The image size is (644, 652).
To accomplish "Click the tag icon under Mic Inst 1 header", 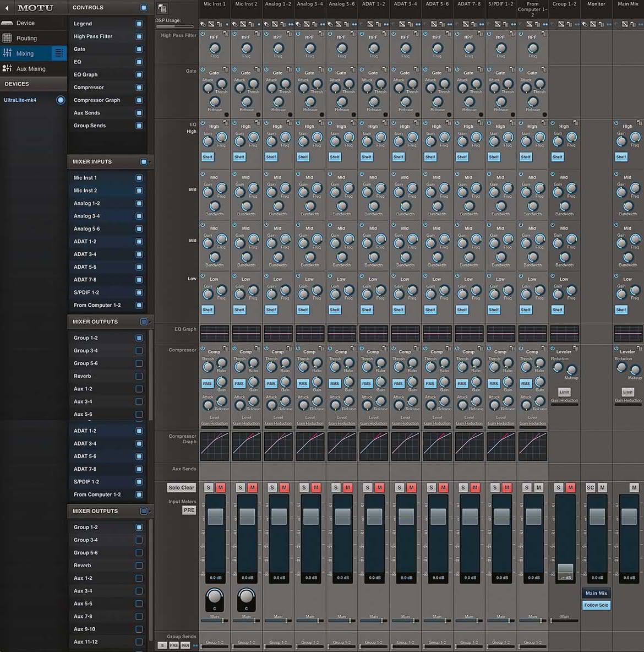I will [203, 25].
